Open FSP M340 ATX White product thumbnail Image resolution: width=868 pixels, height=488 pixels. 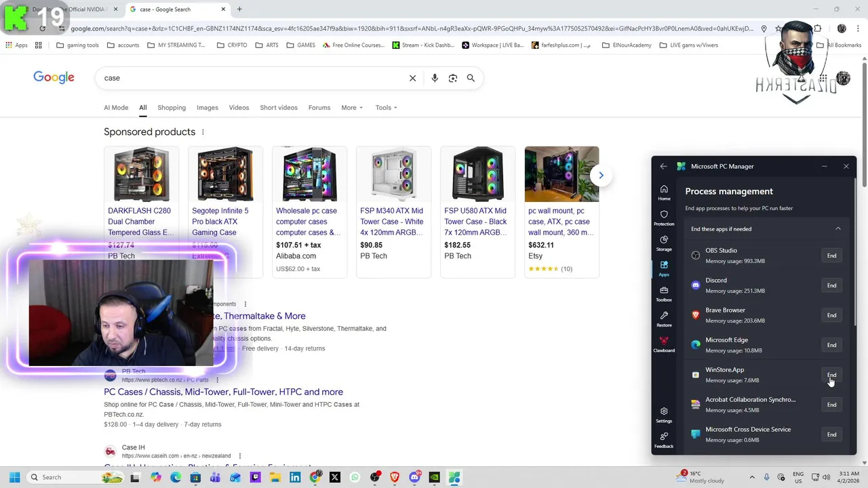coord(393,174)
